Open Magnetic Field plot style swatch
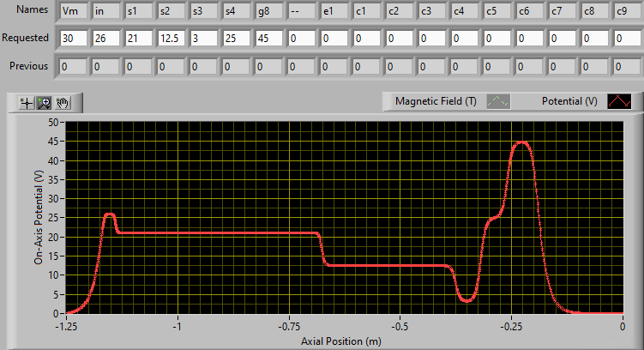Image resolution: width=644 pixels, height=350 pixels. click(x=498, y=101)
